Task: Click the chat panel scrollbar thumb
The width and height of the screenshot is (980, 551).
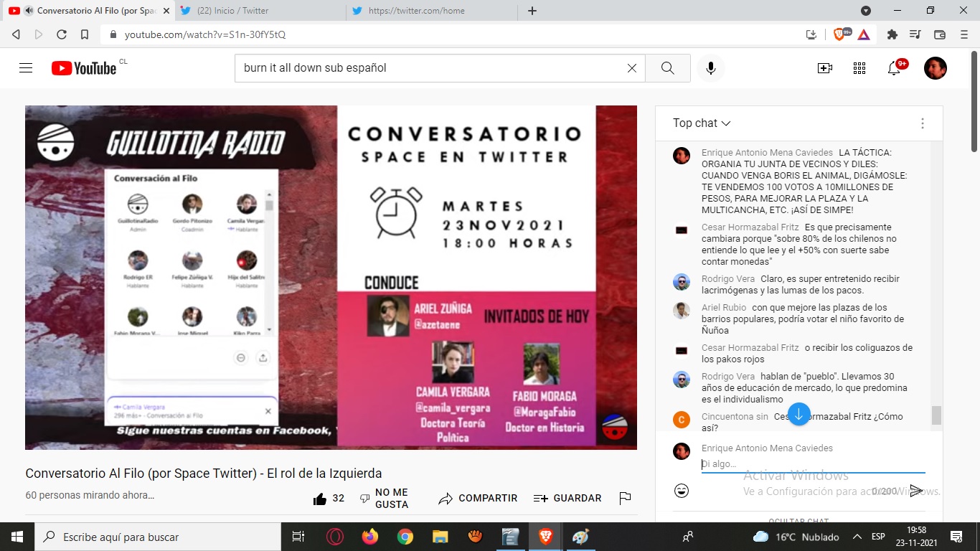Action: pyautogui.click(x=936, y=415)
